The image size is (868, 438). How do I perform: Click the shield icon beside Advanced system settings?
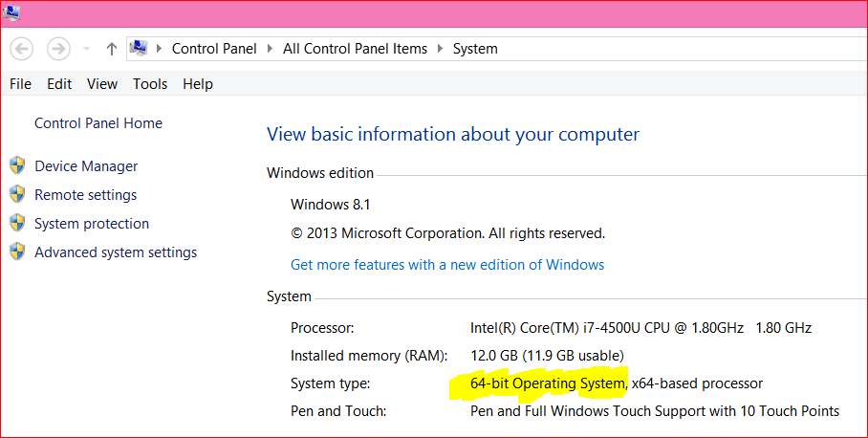(x=18, y=252)
